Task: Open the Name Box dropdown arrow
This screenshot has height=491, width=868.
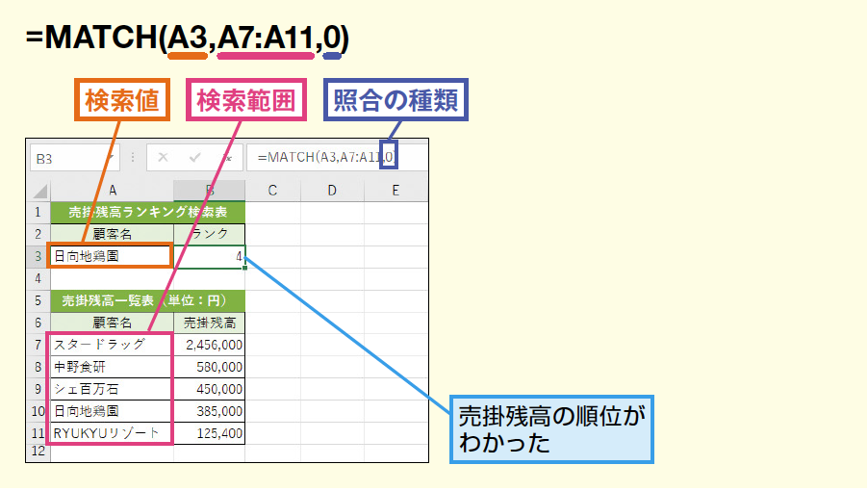Action: click(x=112, y=157)
